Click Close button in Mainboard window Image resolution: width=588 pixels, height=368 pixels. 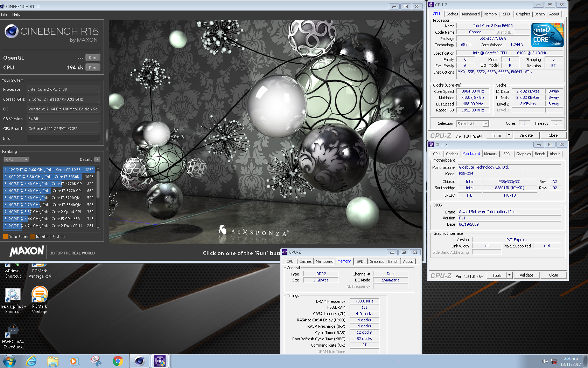pos(553,275)
